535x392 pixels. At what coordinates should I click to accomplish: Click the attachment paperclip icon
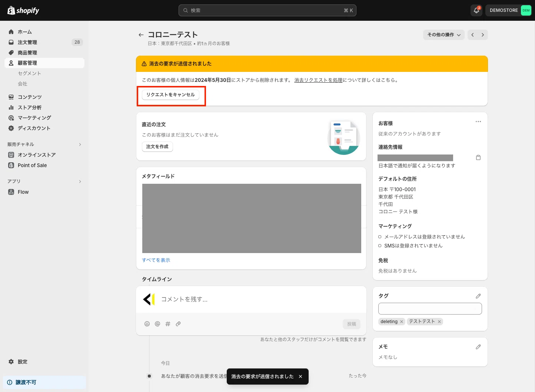pos(178,324)
